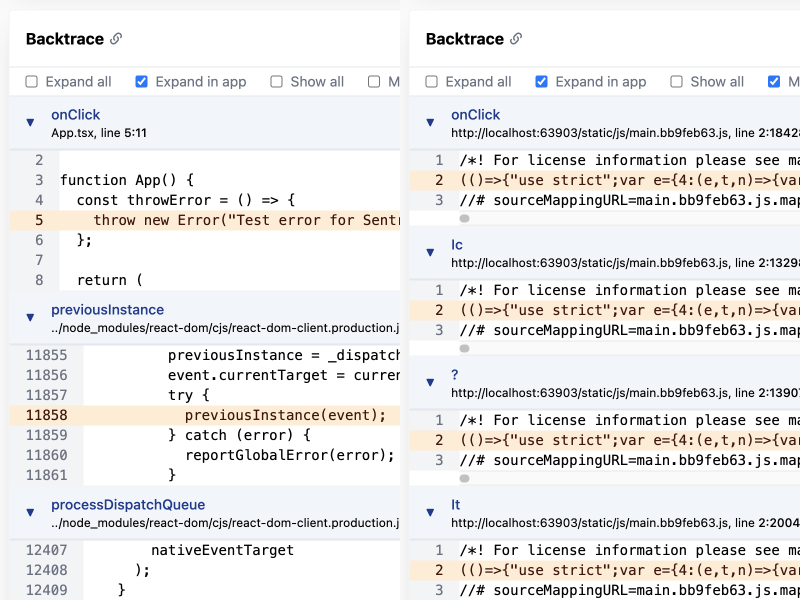The height and width of the screenshot is (600, 800).
Task: Collapse the processDispatchQueue frame
Action: tap(30, 512)
